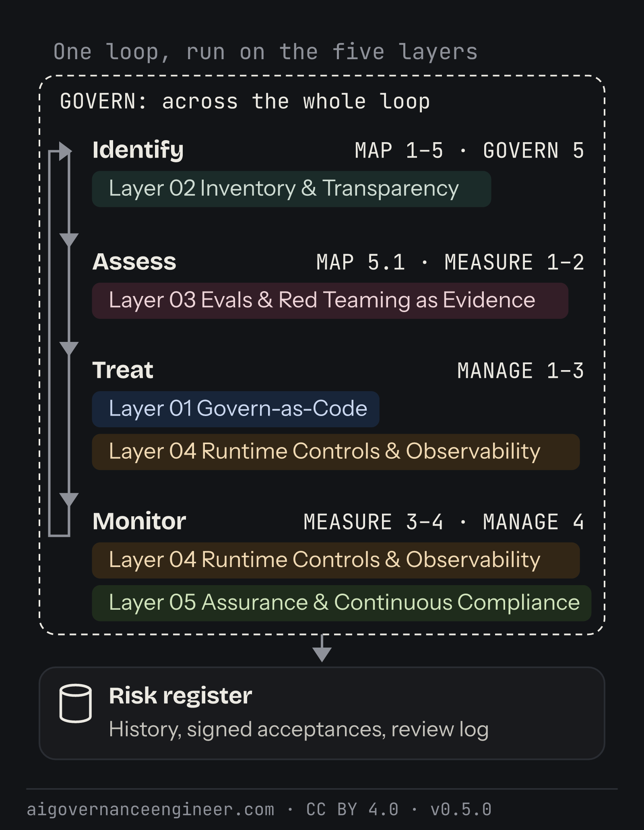Click the arrowhead leading into Assess
644x830 pixels.
69,240
